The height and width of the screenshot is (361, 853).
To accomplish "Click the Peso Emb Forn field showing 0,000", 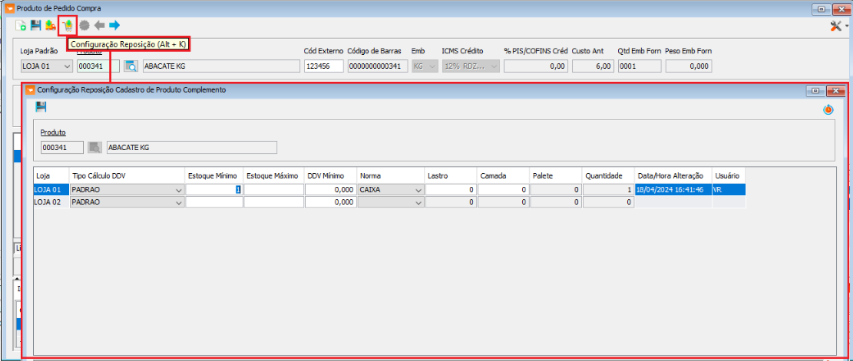I will pos(689,66).
